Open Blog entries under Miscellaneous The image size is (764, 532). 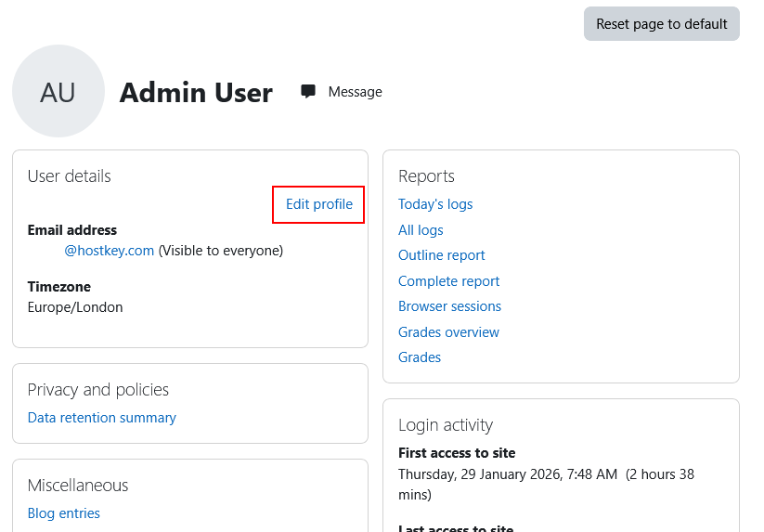coord(64,513)
